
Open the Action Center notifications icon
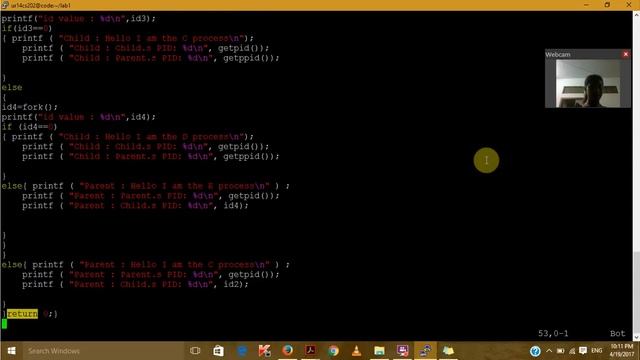(583, 351)
